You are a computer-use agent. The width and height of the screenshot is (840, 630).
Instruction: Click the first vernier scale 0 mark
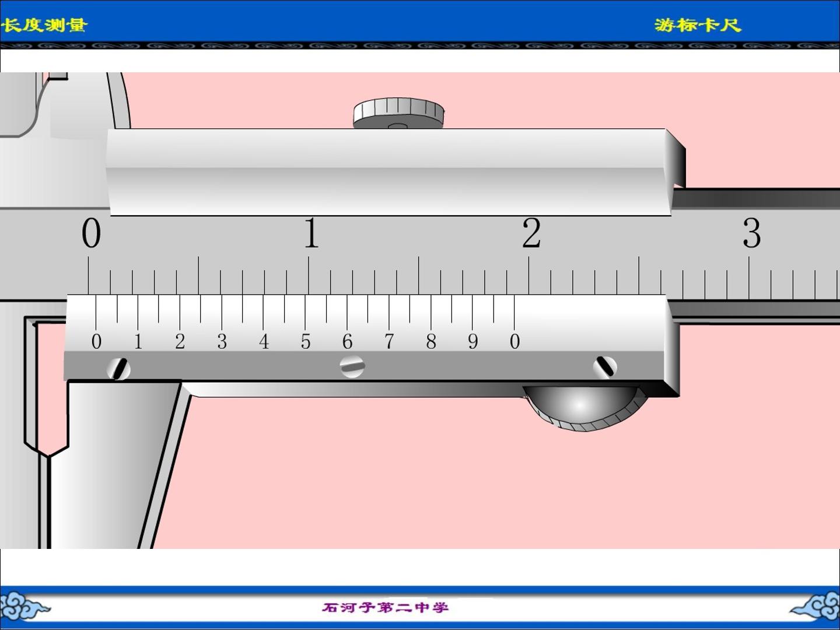[x=96, y=341]
